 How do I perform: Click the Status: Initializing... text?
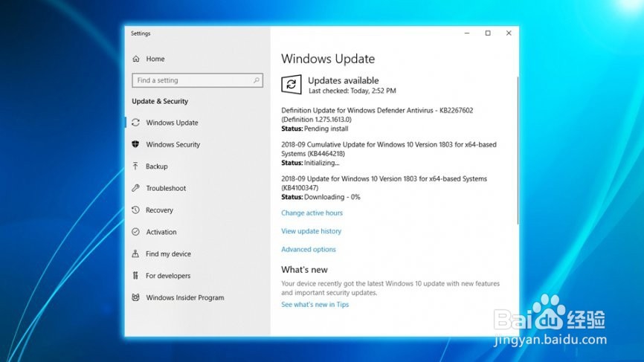[310, 163]
